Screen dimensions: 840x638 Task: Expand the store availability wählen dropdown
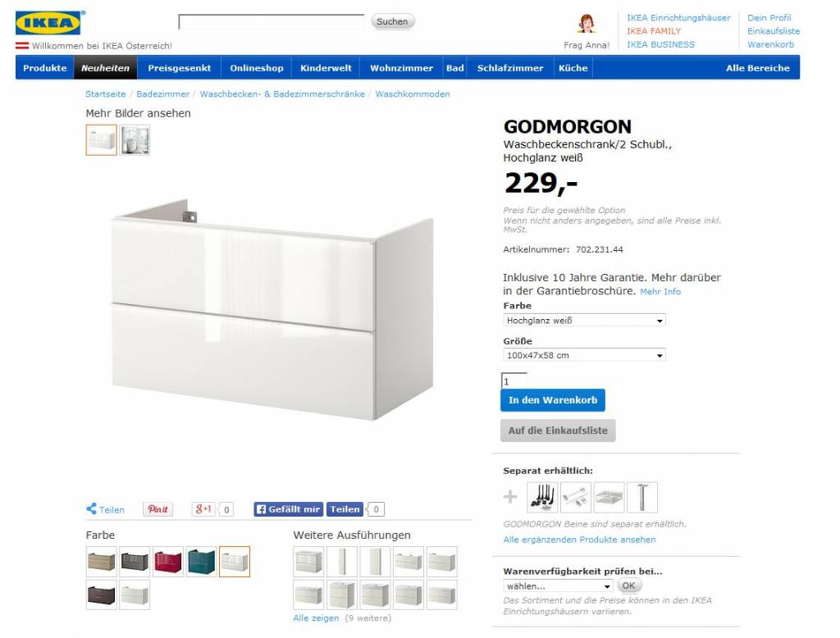(558, 586)
